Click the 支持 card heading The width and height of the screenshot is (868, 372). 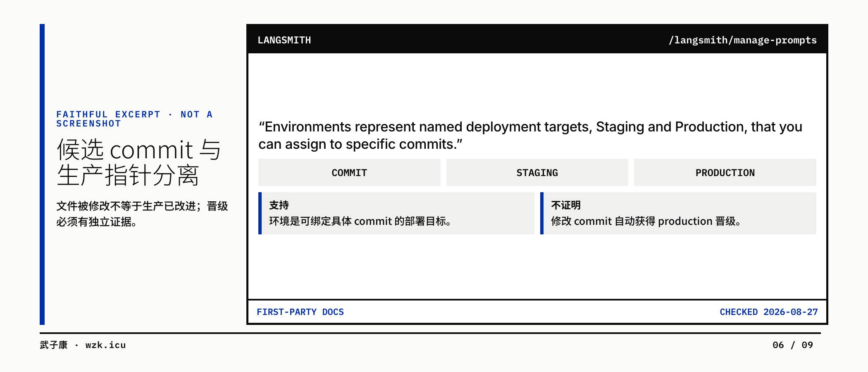(x=279, y=205)
